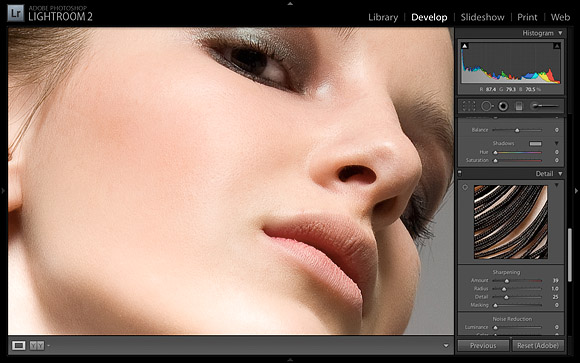Collapse the Shadows color picker triangle

557,143
